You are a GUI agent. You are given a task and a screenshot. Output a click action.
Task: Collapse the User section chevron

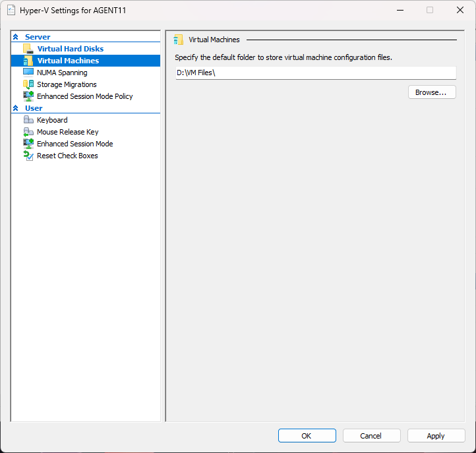(x=16, y=108)
